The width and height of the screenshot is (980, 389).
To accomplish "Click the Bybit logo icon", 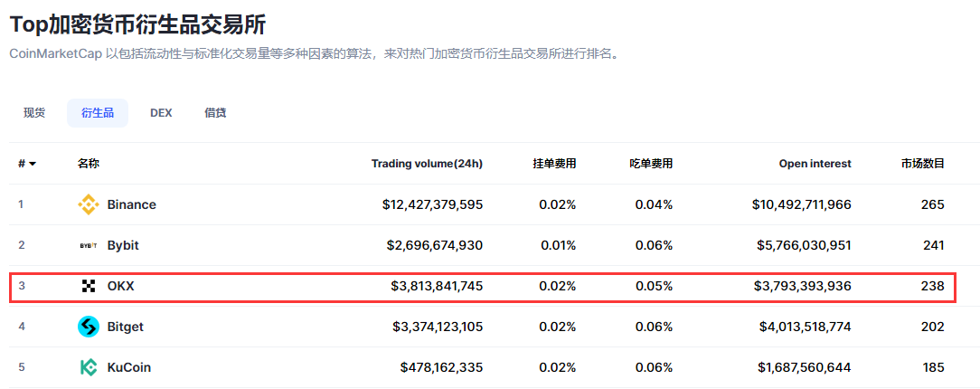I will tap(88, 246).
